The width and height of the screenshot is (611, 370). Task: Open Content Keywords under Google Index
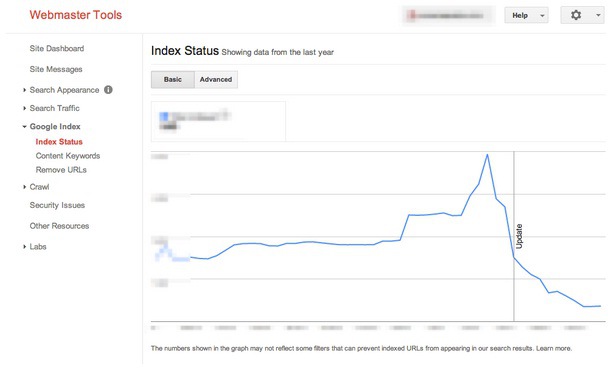point(68,156)
